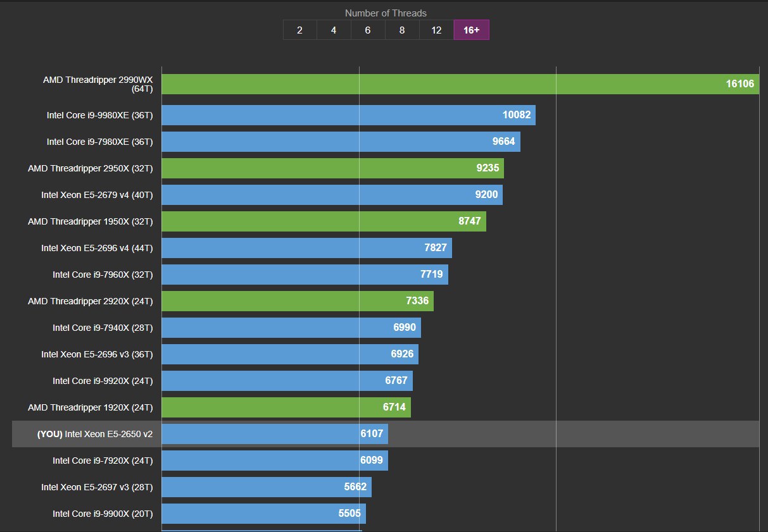Click the score value 16106
Image resolution: width=768 pixels, height=532 pixels.
[x=740, y=84]
